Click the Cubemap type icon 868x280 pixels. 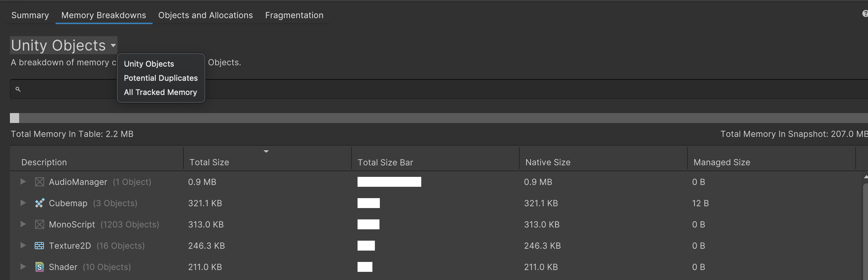pyautogui.click(x=39, y=203)
